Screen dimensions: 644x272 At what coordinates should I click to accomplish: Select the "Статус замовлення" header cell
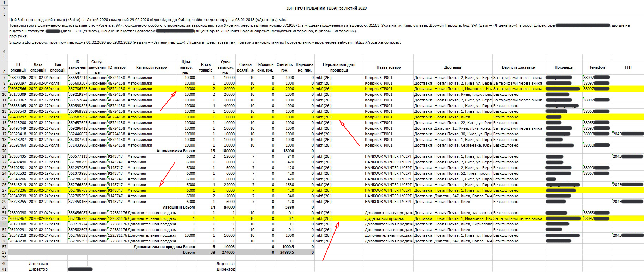pyautogui.click(x=97, y=67)
